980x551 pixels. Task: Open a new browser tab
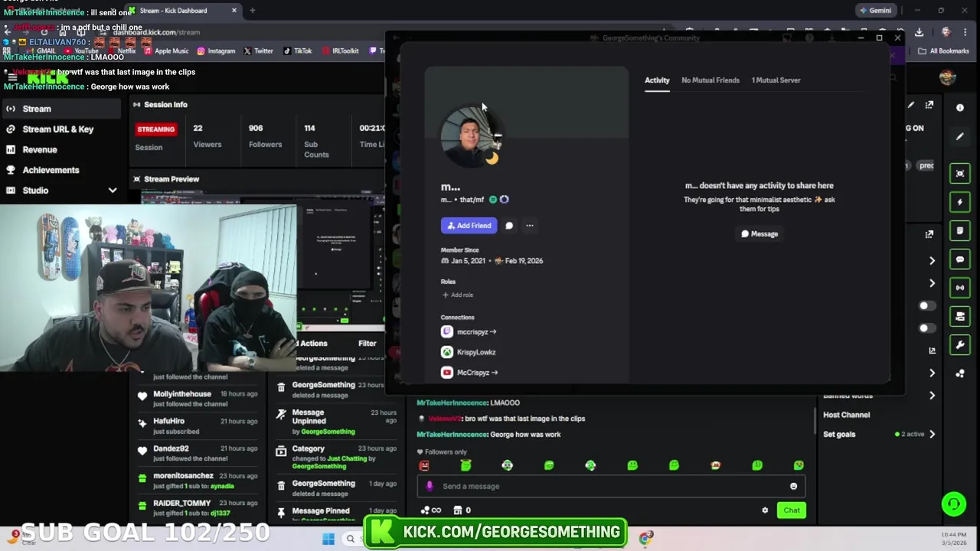click(252, 11)
